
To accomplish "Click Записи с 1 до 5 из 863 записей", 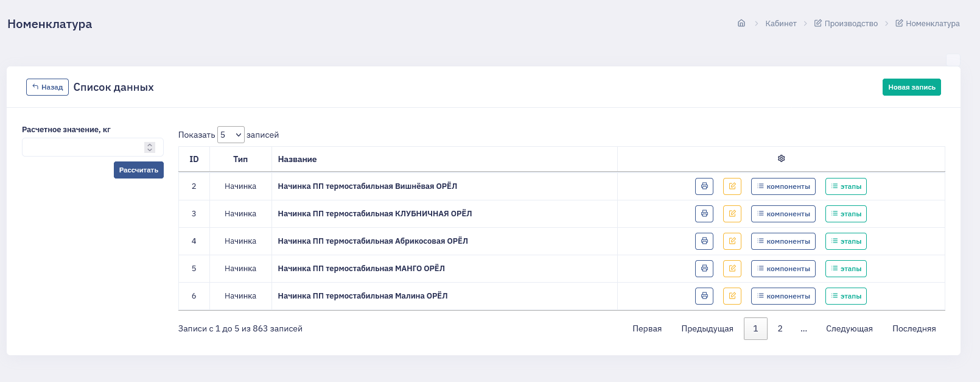I will pyautogui.click(x=240, y=328).
